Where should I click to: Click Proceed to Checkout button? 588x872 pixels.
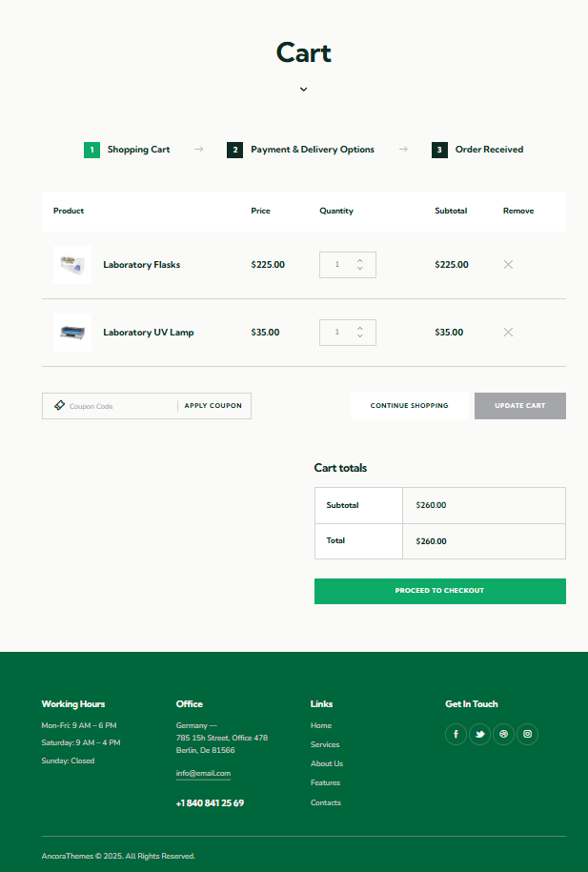pyautogui.click(x=440, y=591)
